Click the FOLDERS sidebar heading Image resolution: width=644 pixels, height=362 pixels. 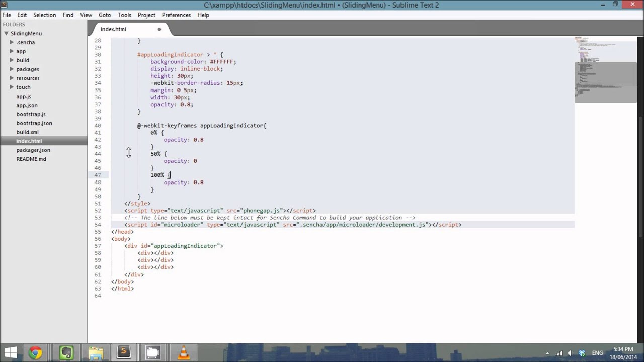click(x=14, y=24)
